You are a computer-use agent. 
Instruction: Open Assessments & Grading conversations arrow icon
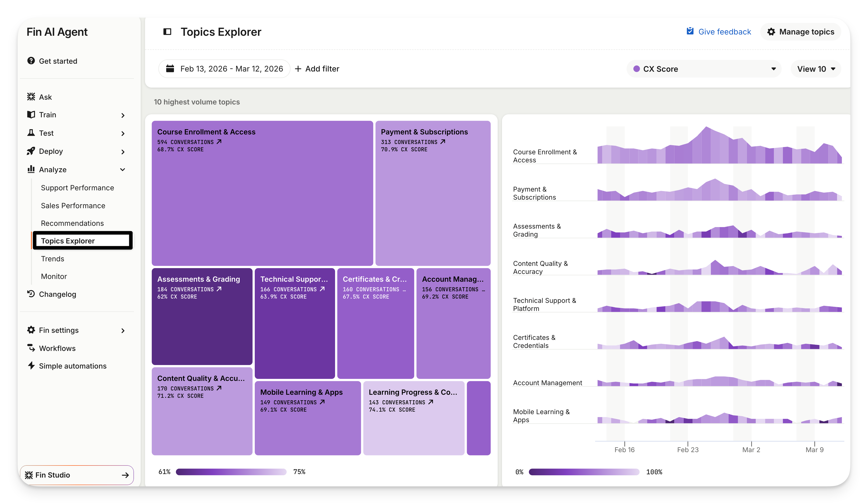pyautogui.click(x=219, y=289)
